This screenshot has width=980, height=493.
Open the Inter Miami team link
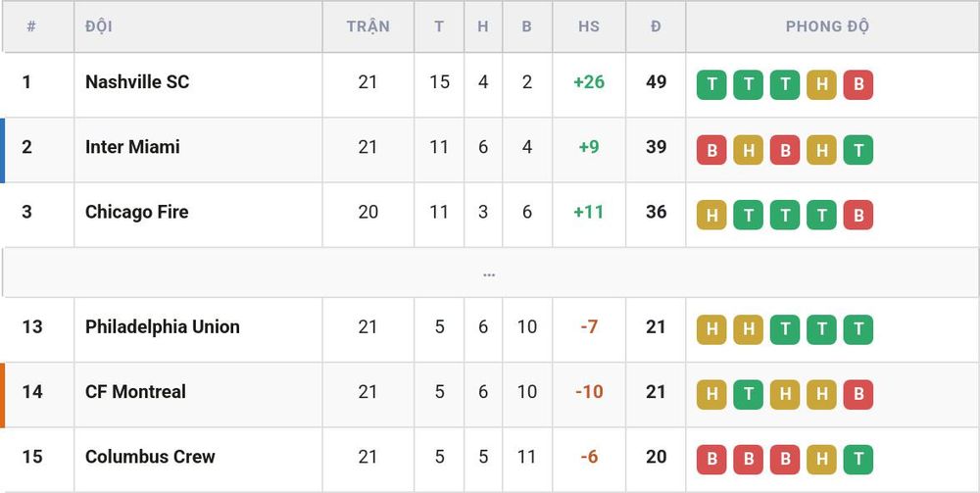coord(132,147)
